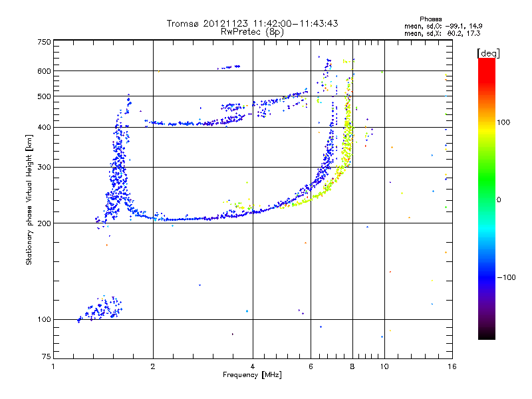Click the x-axis tick label '4'
This screenshot has width=532, height=399.
click(x=253, y=366)
